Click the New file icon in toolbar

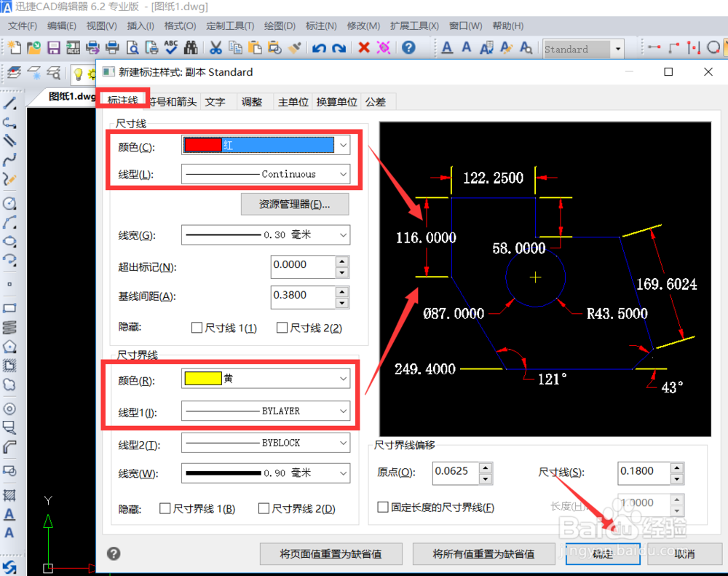(x=13, y=47)
